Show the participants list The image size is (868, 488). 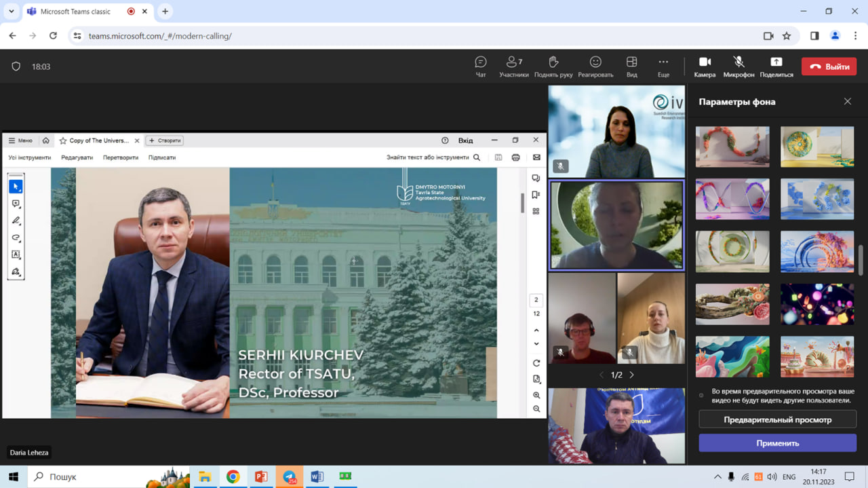[x=514, y=66]
